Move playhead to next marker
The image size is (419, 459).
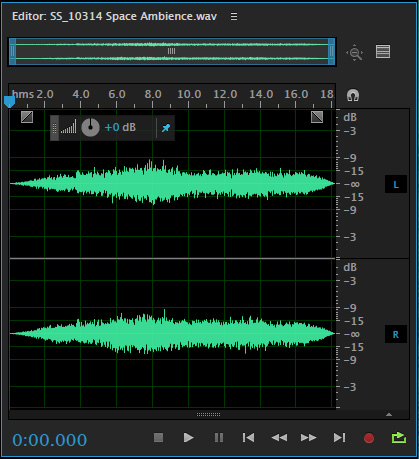pos(339,437)
